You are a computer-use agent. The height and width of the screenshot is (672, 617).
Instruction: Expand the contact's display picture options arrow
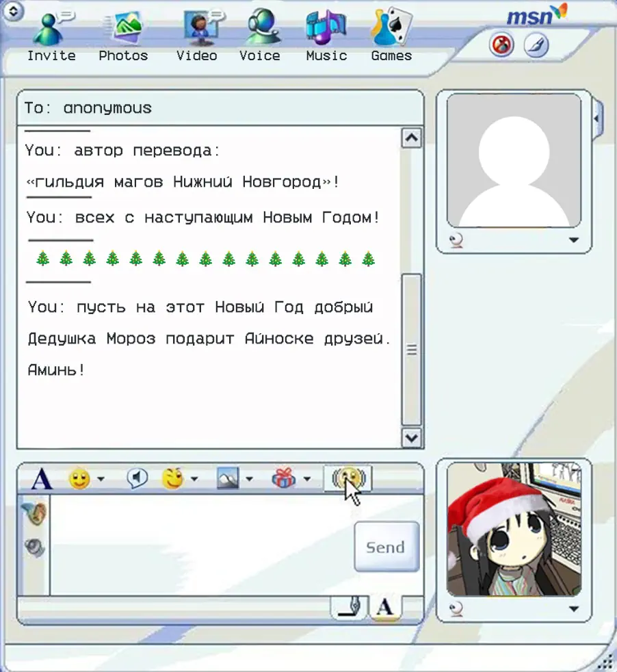pos(573,240)
